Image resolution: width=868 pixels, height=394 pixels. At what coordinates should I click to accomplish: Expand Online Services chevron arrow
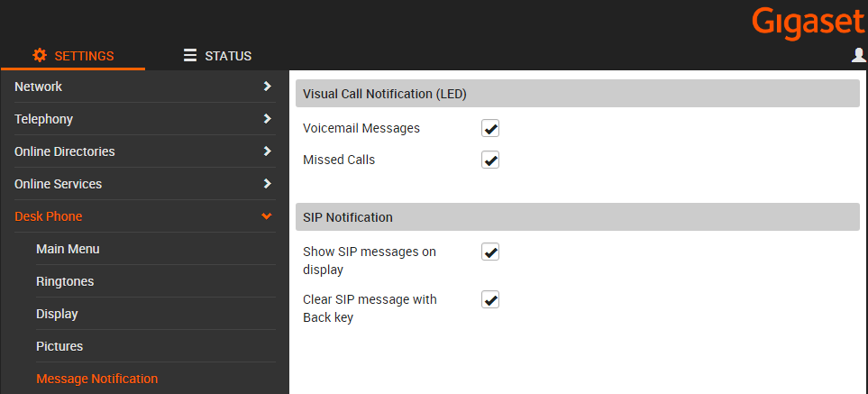[268, 183]
